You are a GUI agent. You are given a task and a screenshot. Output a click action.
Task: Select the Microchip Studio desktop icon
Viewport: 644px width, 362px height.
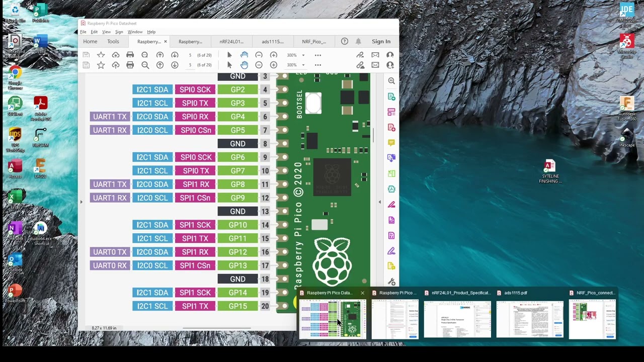pos(626,46)
